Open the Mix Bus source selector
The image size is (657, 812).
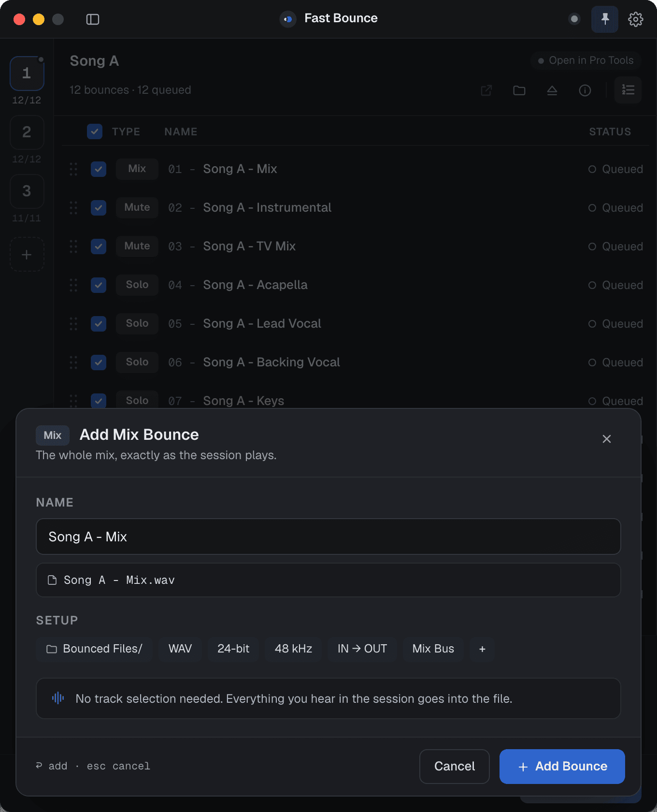coord(433,649)
